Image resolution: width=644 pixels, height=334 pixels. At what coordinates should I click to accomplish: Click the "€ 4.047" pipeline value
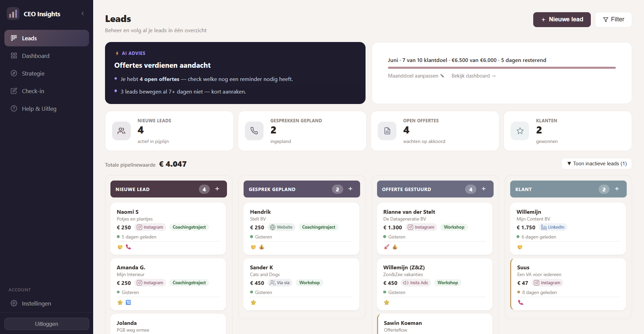tap(173, 164)
